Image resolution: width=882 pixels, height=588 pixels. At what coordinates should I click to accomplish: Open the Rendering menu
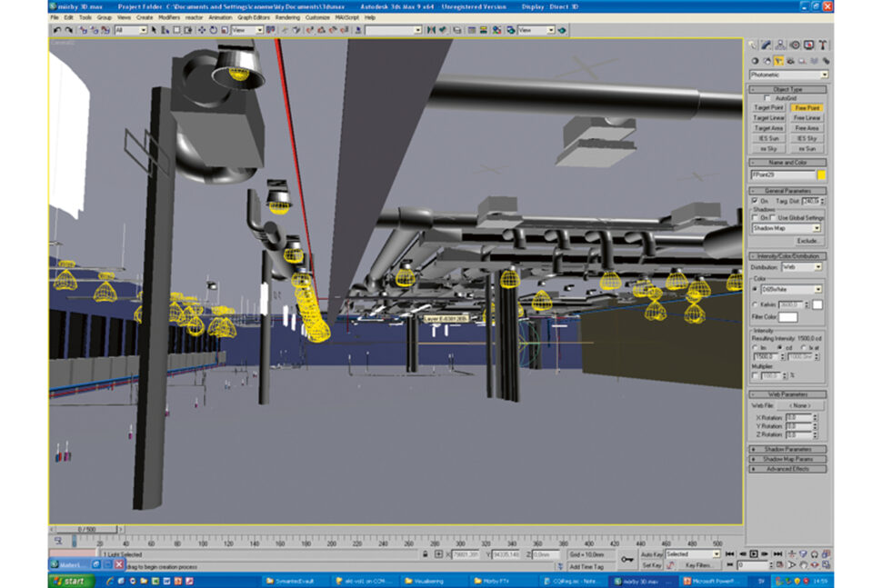(x=287, y=17)
